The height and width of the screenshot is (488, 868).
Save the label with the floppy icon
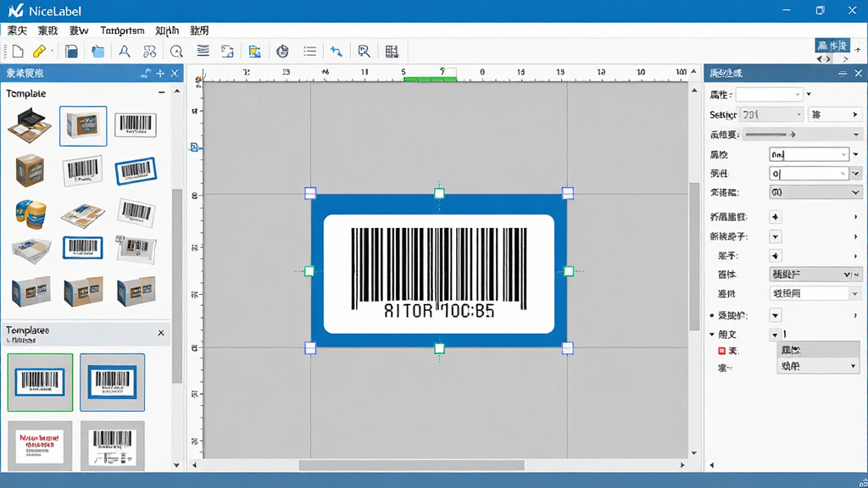point(71,52)
